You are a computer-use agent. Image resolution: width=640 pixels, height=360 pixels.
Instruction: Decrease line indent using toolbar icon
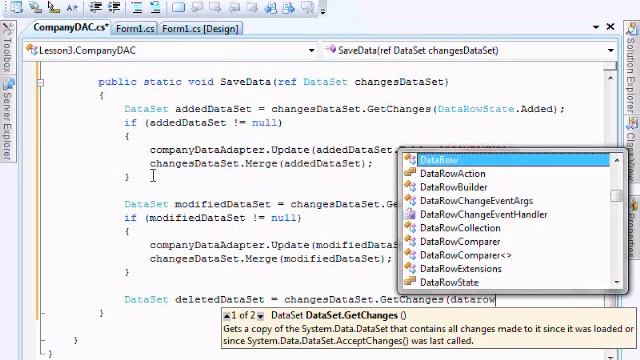pyautogui.click(x=96, y=7)
